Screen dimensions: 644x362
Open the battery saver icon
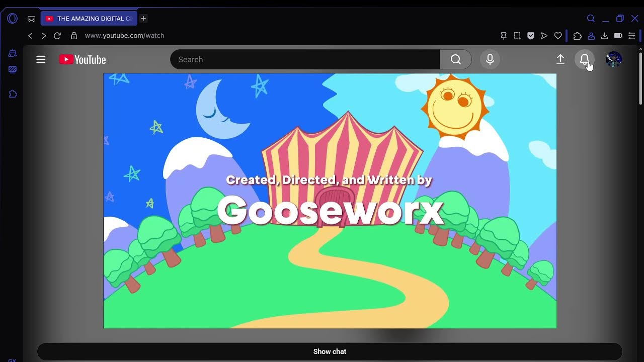[618, 36]
